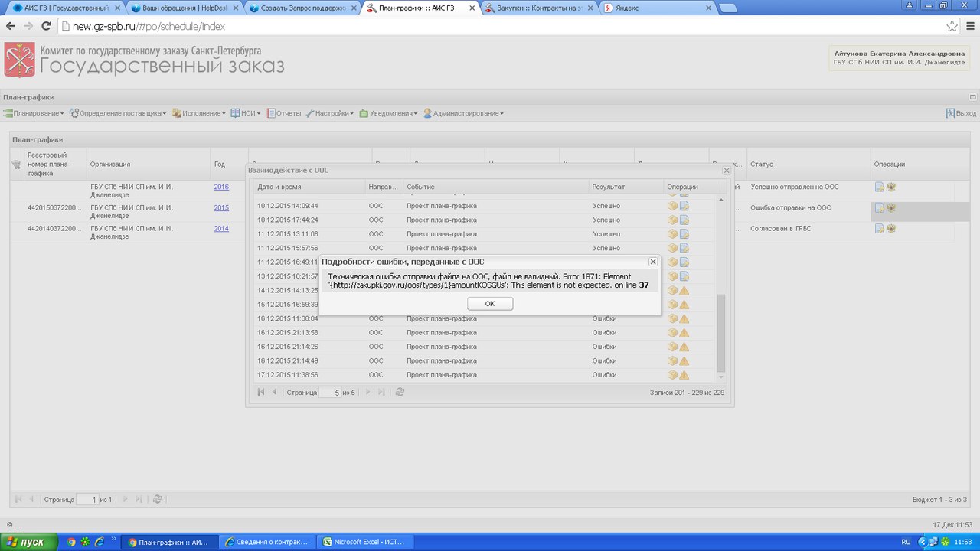The height and width of the screenshot is (551, 980).
Task: Refresh the main План-графики grid in its bottom pager
Action: [157, 499]
